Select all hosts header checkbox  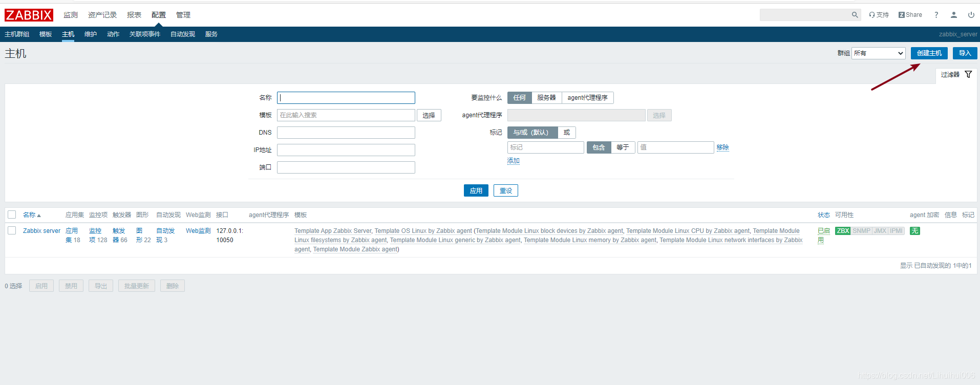pos(12,215)
